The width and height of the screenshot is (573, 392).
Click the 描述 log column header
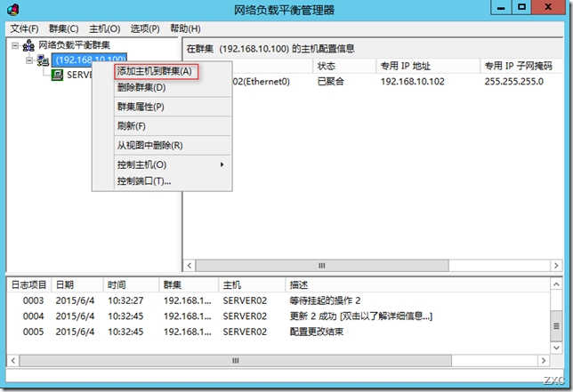click(417, 285)
